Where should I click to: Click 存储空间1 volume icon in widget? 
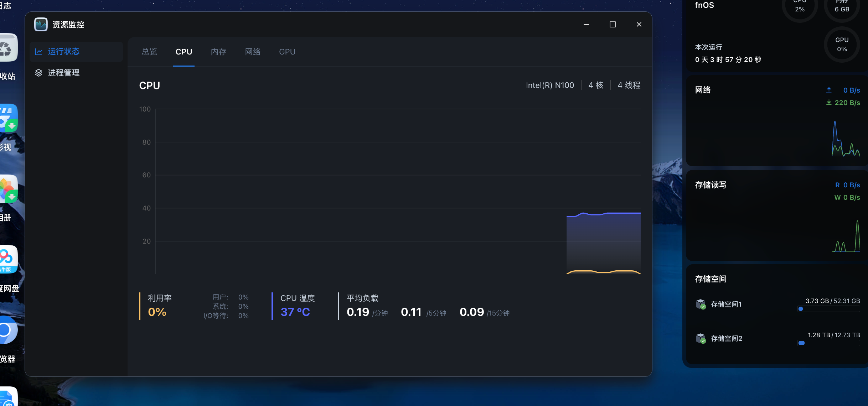(701, 304)
